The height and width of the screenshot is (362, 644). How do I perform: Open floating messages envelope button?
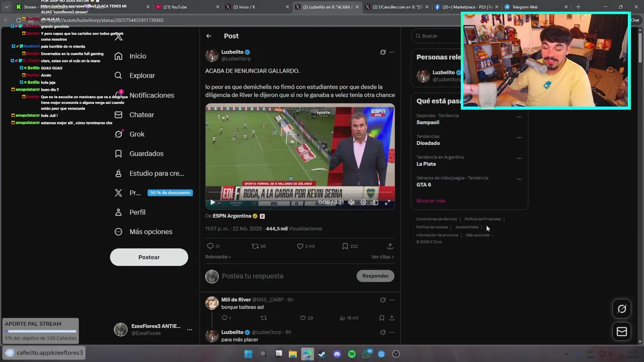point(622,332)
